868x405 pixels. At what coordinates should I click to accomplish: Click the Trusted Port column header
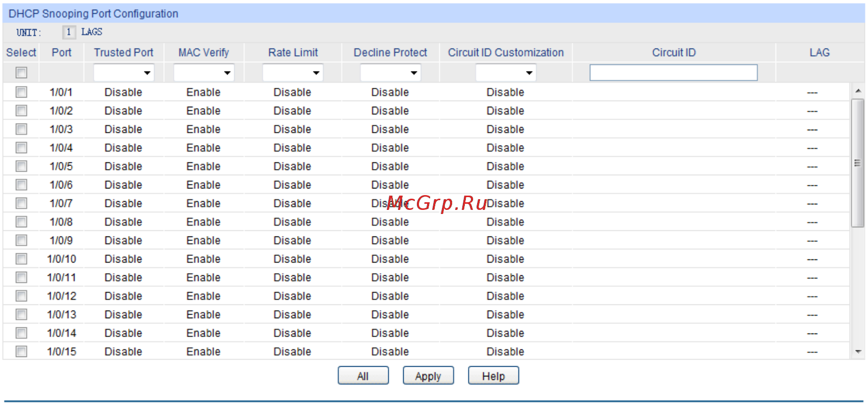[123, 53]
